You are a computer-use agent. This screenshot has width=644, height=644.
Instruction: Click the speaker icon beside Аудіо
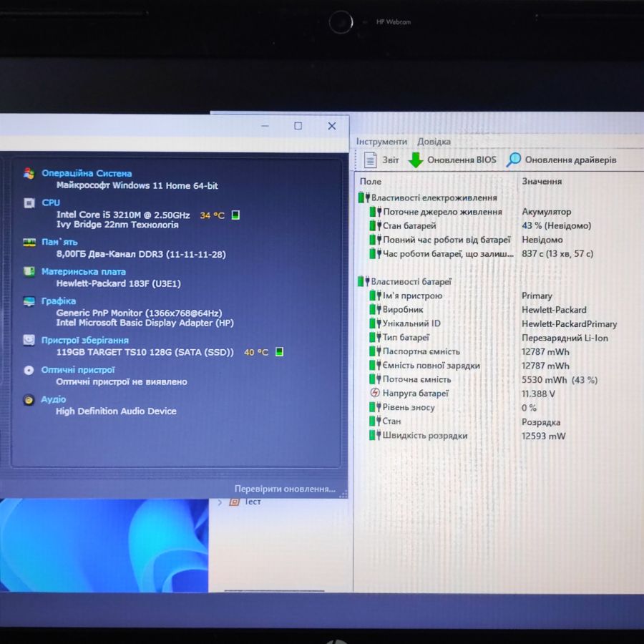click(29, 399)
